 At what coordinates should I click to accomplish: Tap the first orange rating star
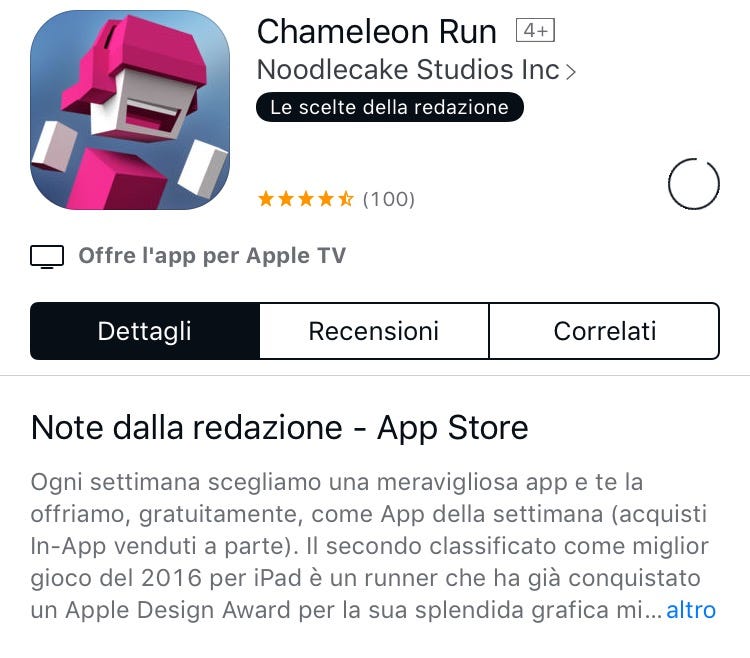tap(266, 198)
